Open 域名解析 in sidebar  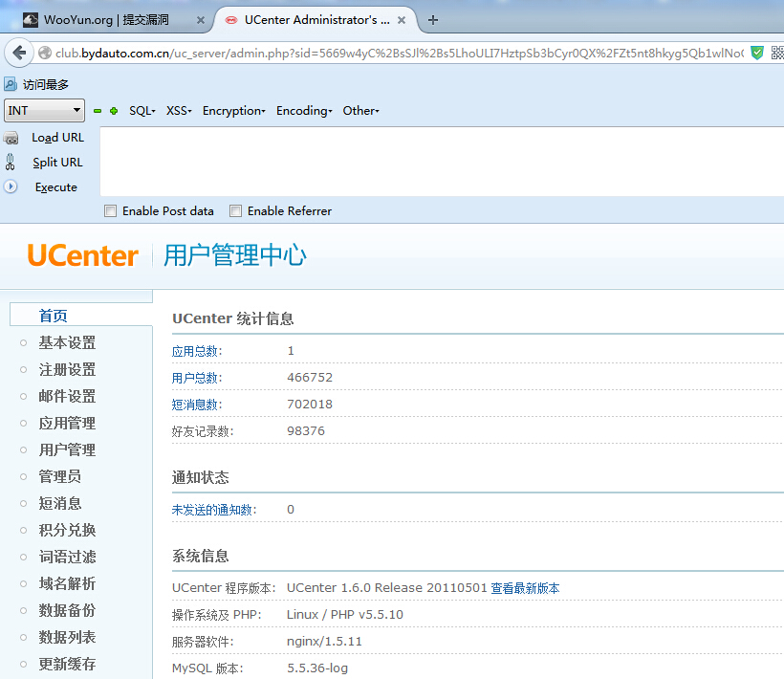click(x=67, y=583)
